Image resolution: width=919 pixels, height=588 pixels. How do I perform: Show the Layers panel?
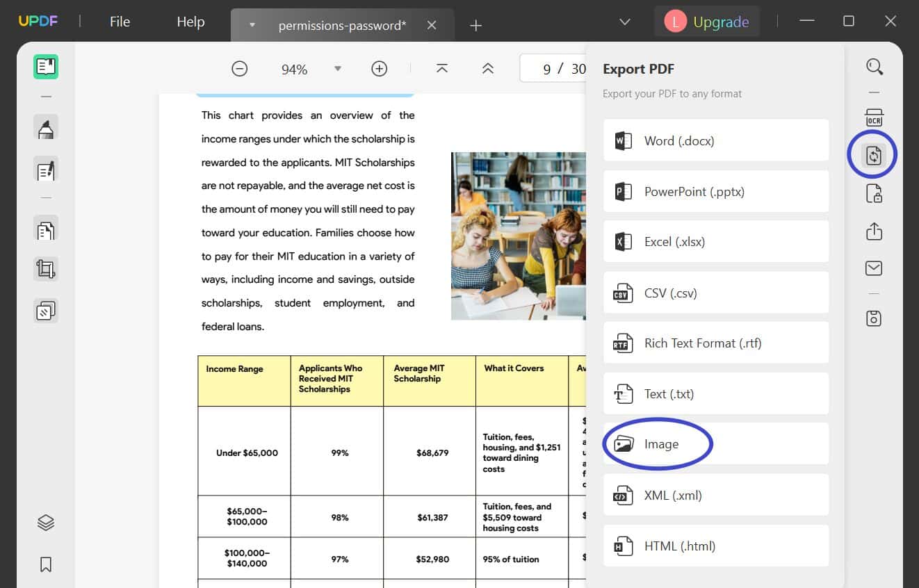pyautogui.click(x=46, y=523)
